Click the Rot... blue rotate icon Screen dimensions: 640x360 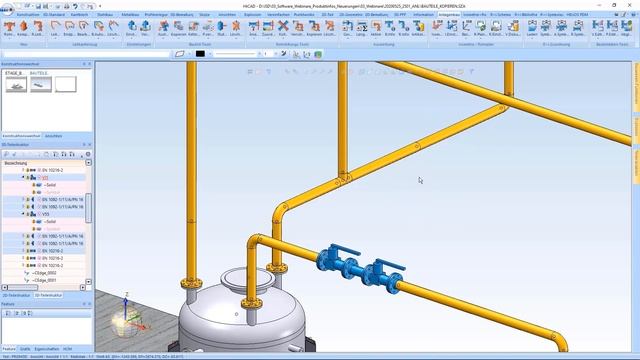point(222,28)
